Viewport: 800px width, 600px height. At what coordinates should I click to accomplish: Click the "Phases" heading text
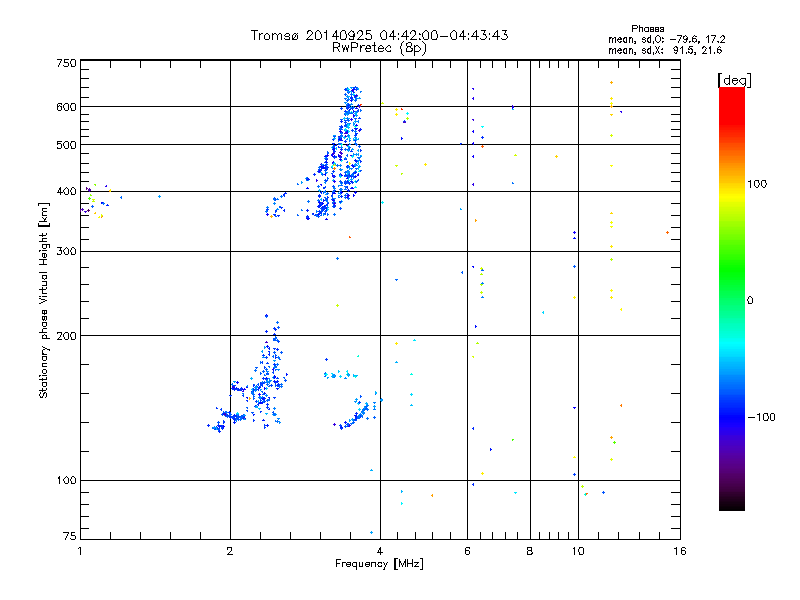click(x=647, y=29)
